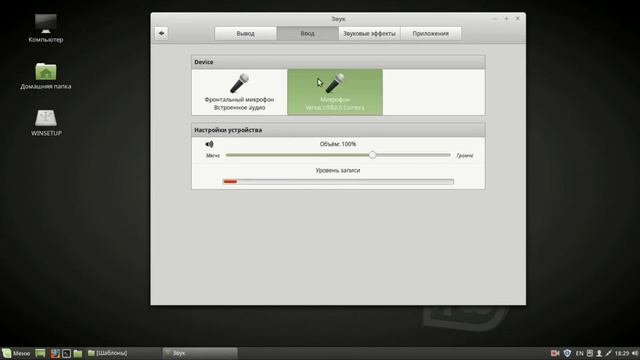Switch the EN keyboard layout indicator
The height and width of the screenshot is (360, 640).
coord(579,353)
